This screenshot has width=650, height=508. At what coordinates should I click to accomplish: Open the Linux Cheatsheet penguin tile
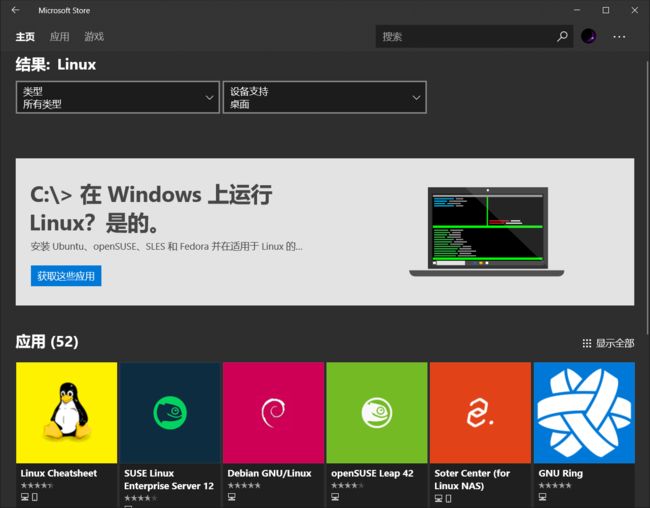(x=67, y=413)
